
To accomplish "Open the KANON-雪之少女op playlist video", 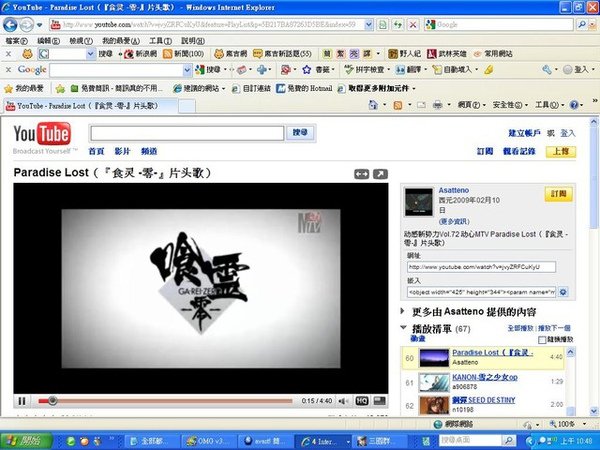I will point(484,377).
